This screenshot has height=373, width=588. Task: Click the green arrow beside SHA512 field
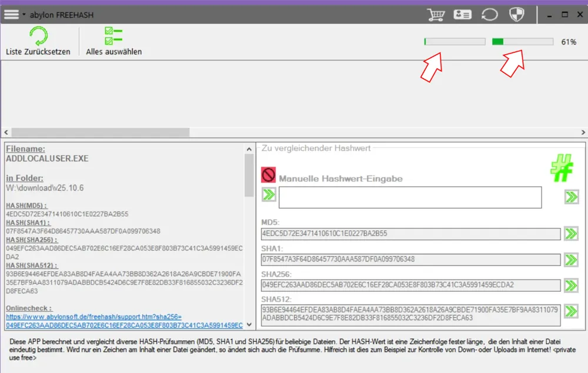[x=571, y=311]
